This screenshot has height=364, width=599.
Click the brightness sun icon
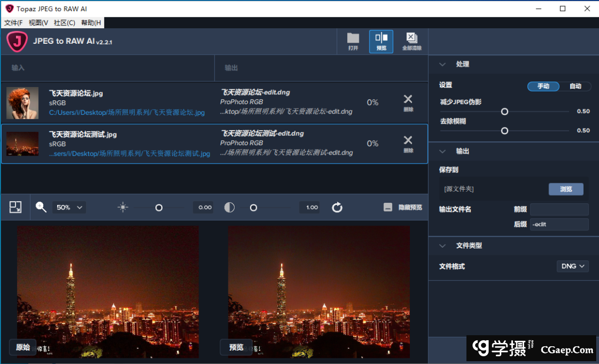(121, 207)
